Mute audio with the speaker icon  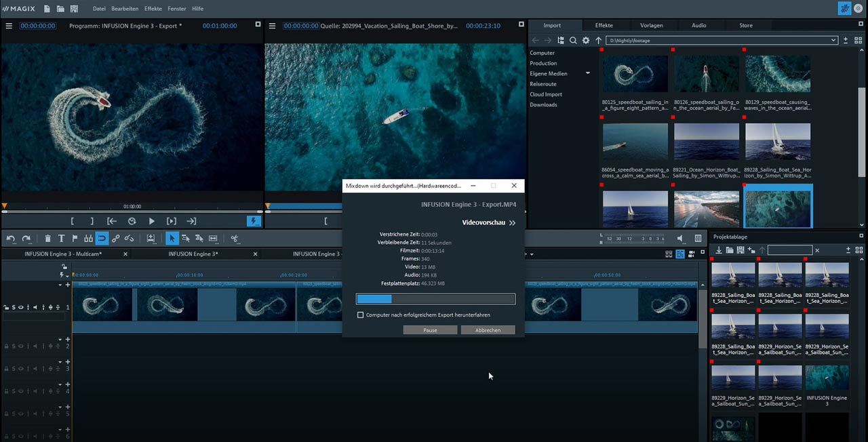point(681,239)
